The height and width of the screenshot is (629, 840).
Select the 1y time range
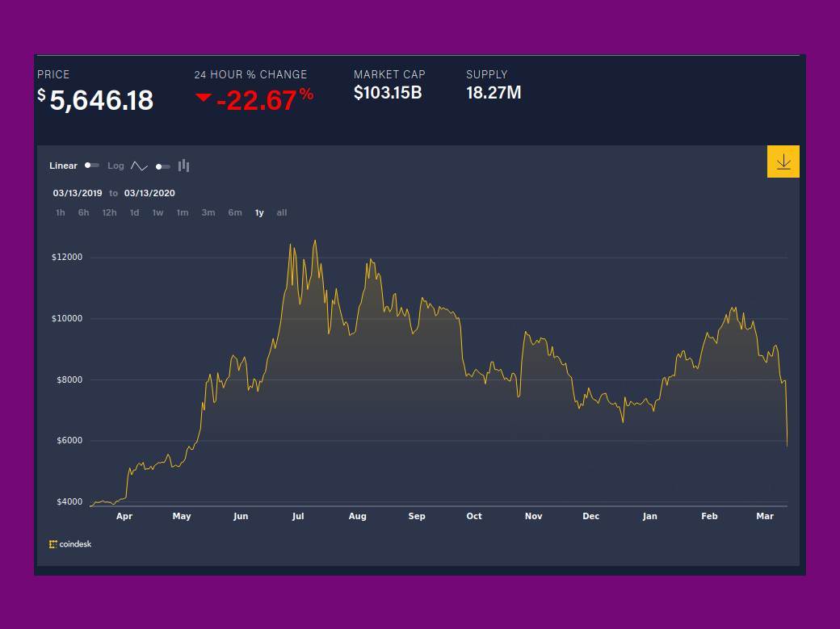click(259, 213)
